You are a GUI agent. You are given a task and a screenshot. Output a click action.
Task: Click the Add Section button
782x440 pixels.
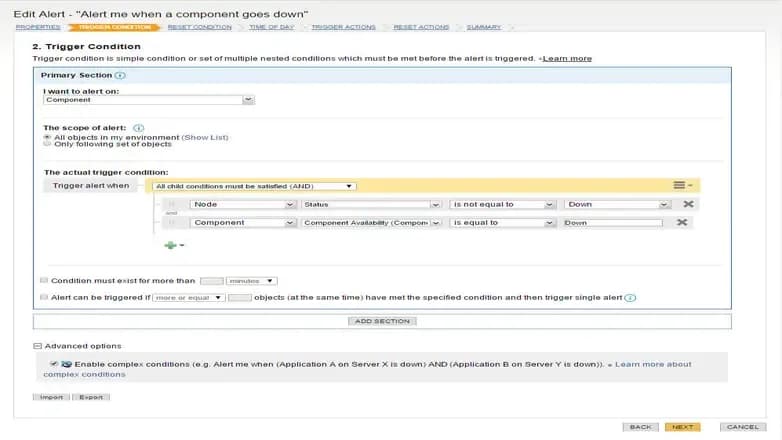(x=382, y=321)
